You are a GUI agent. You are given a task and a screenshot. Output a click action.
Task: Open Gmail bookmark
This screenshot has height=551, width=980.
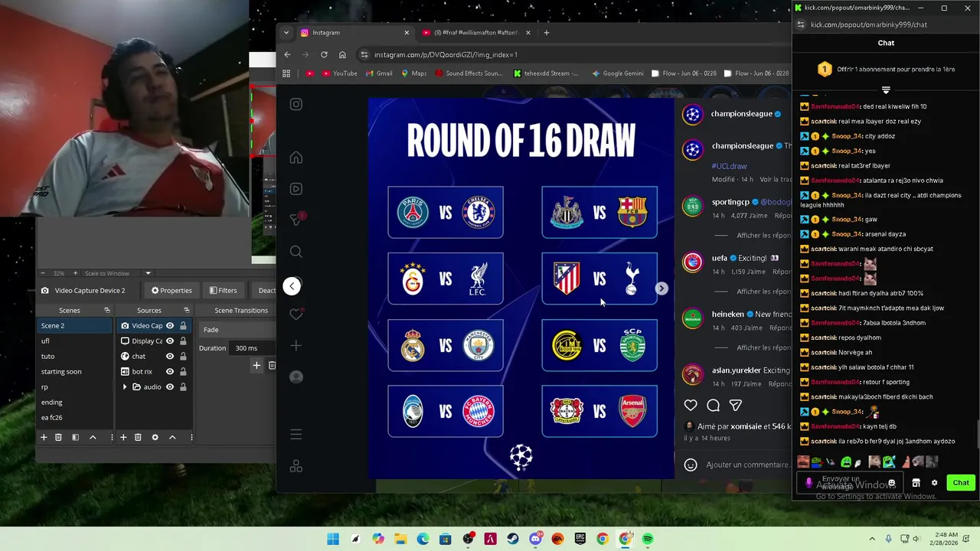(x=378, y=73)
